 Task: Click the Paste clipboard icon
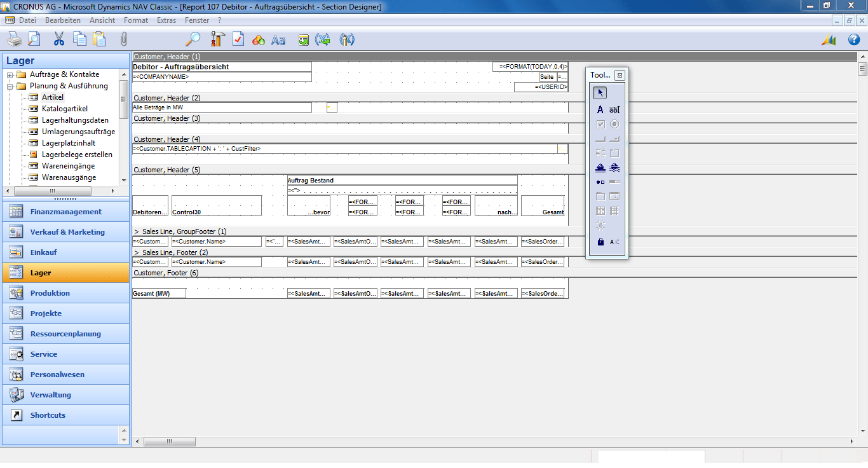tap(99, 39)
